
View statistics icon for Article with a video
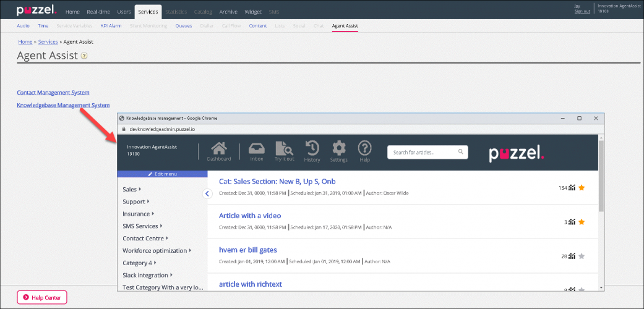pos(572,222)
